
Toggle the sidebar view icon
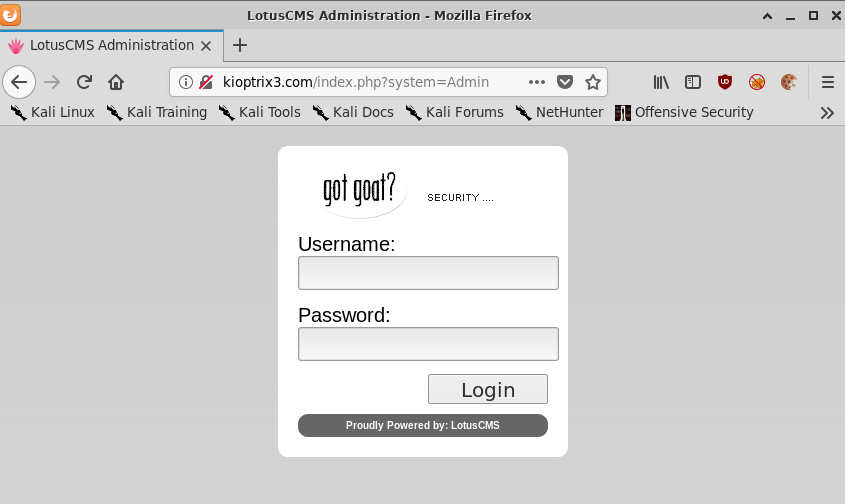(x=692, y=82)
